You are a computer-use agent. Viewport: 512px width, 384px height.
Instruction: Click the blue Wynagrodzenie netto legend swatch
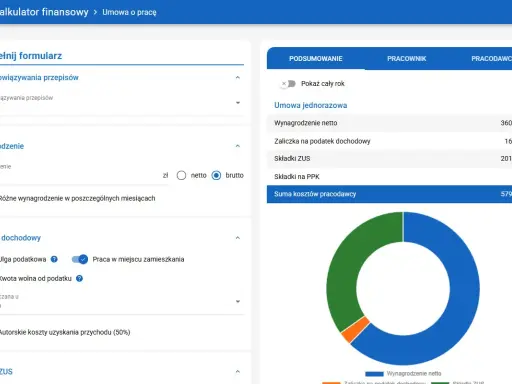coord(374,374)
